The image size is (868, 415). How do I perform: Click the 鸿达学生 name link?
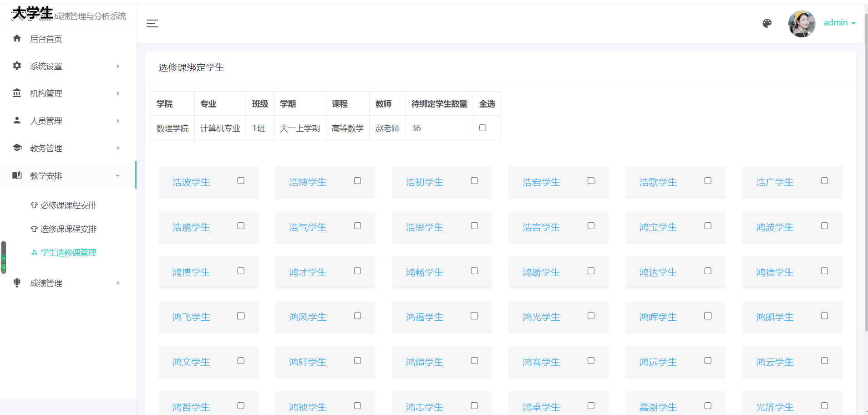click(658, 272)
